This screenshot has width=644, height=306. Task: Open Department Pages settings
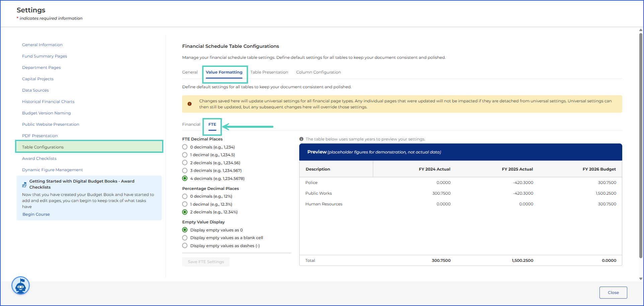pyautogui.click(x=42, y=68)
